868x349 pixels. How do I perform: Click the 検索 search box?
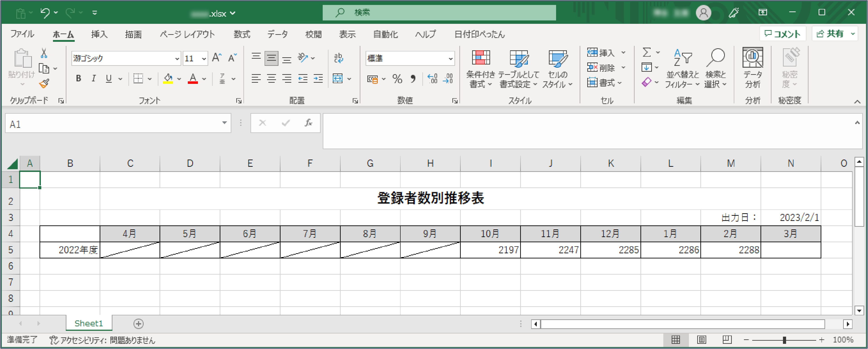coord(439,13)
